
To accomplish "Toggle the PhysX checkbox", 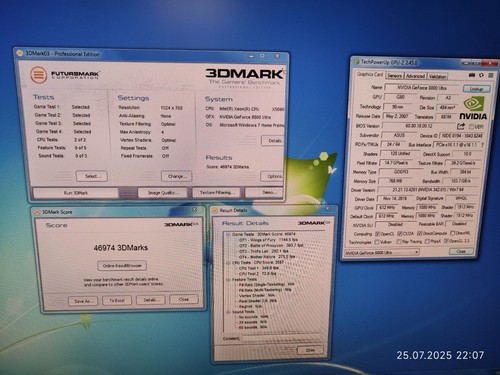I will tap(427, 241).
